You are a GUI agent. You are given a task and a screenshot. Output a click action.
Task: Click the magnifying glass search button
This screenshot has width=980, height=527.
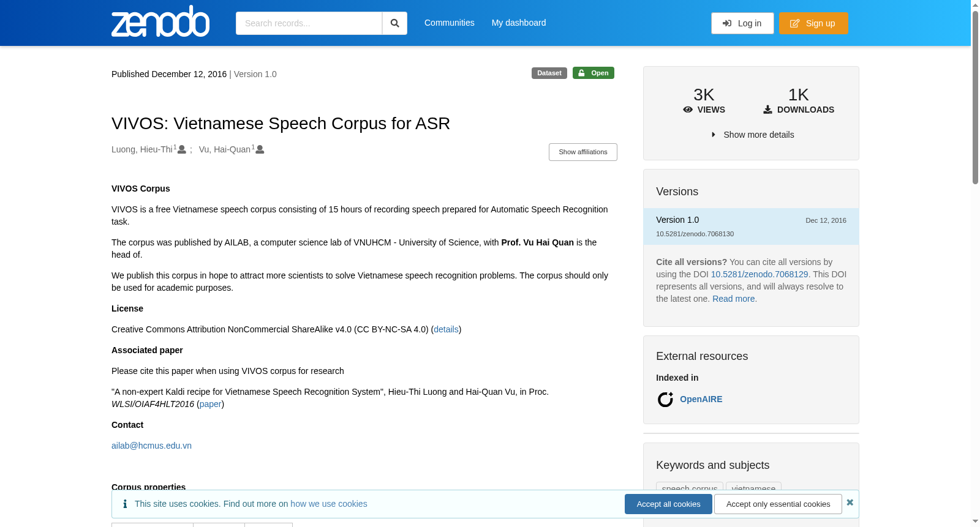(x=394, y=23)
